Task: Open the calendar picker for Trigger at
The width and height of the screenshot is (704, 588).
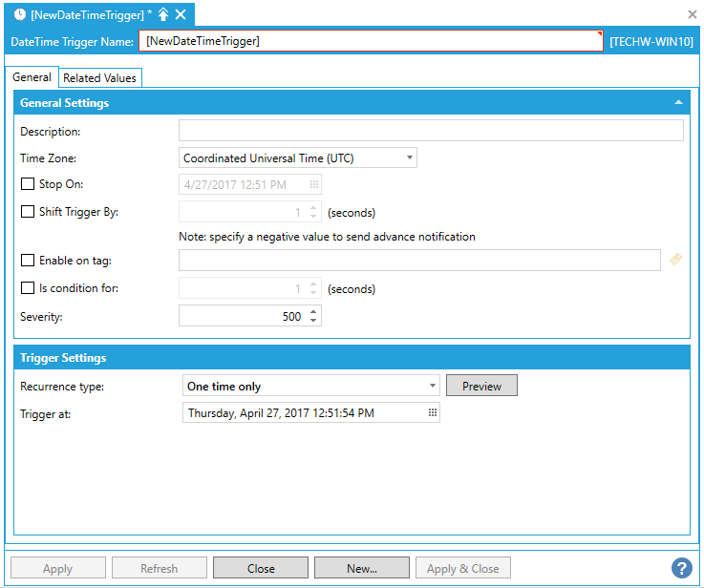Action: (x=432, y=413)
